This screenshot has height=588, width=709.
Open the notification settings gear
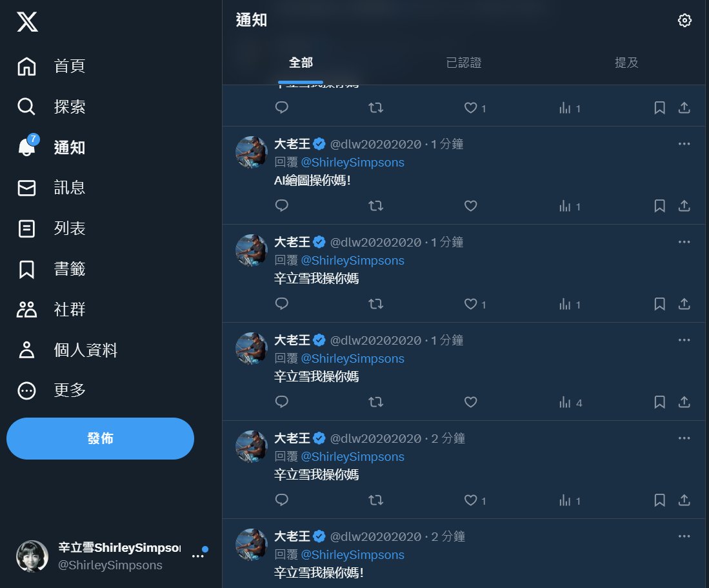[x=684, y=21]
